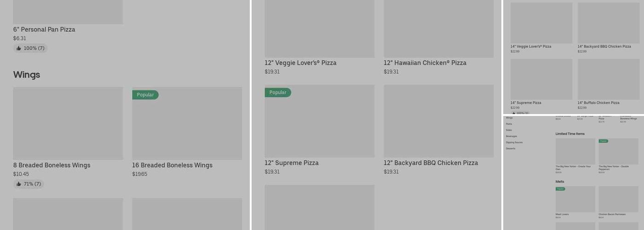This screenshot has height=230, width=644.
Task: Select the 8 Breaded Boneless Wings image
Action: pyautogui.click(x=68, y=123)
